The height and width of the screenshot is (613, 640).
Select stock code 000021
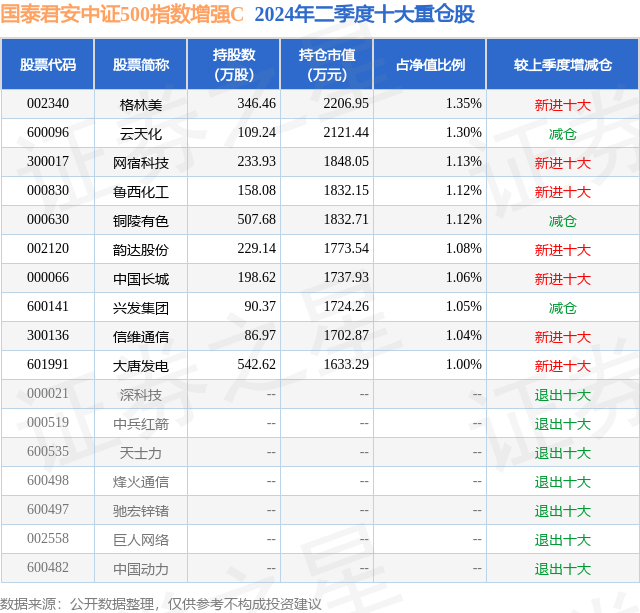[48, 393]
